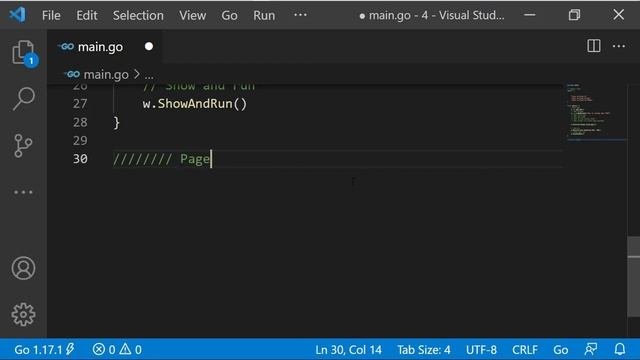The width and height of the screenshot is (640, 360).
Task: Open the Accounts icon
Action: pos(23,268)
